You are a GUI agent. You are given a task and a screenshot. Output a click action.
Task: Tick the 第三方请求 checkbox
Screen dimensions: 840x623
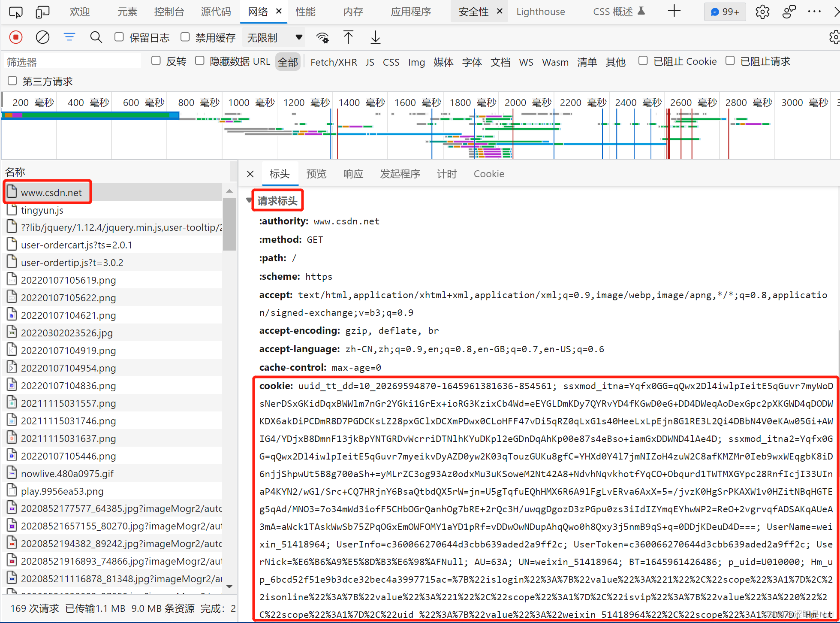(x=12, y=81)
